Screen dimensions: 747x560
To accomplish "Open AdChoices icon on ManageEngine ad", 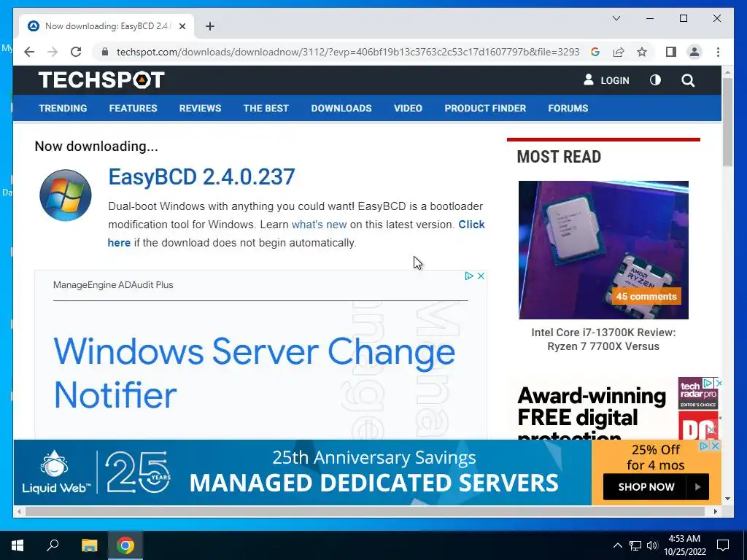I will click(469, 276).
